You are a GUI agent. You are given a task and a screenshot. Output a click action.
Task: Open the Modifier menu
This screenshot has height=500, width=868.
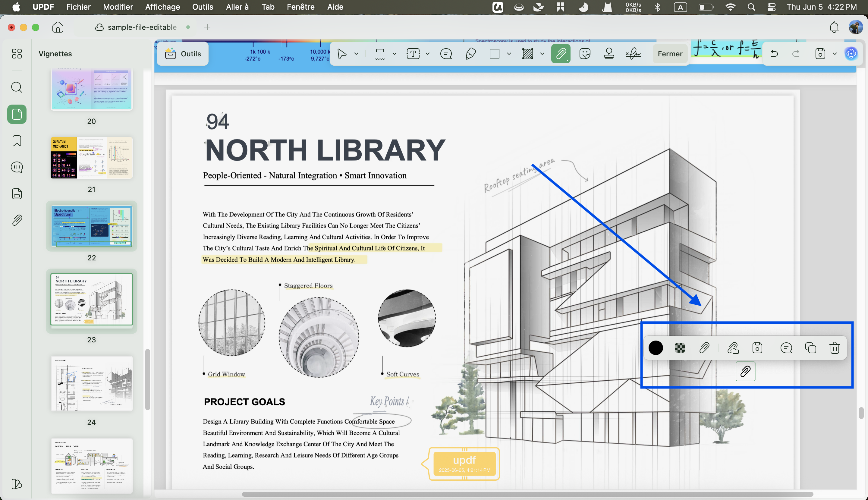[x=118, y=7]
